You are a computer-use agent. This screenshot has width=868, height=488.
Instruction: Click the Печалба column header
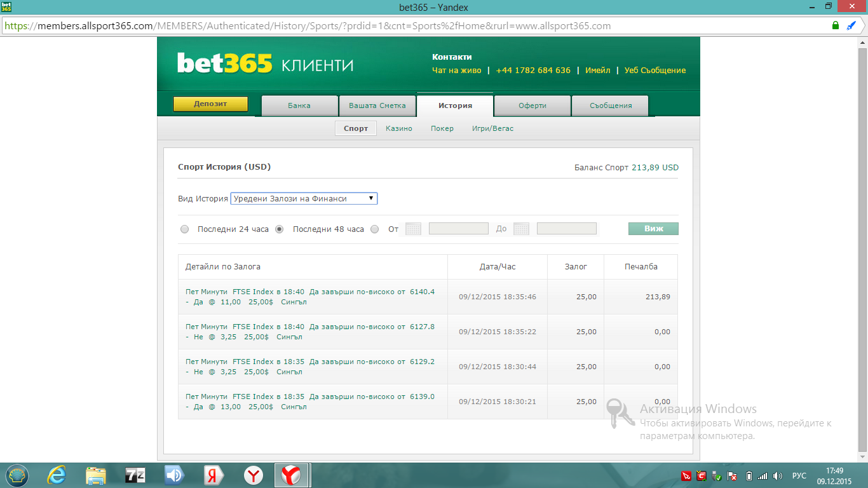[x=641, y=267]
